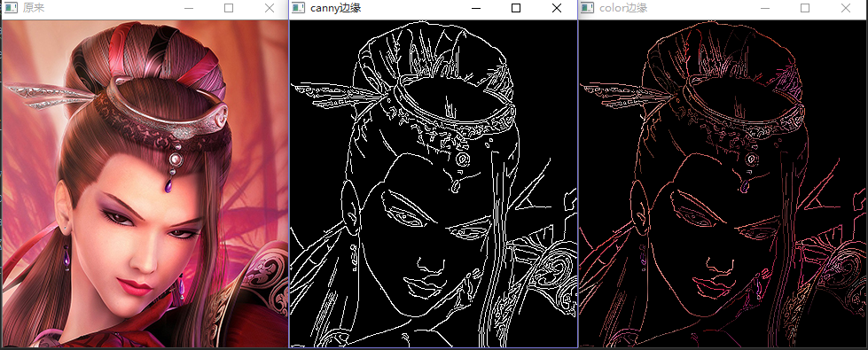Screen dimensions: 868x350
Task: Maximize the color边缘 window
Action: coord(805,8)
